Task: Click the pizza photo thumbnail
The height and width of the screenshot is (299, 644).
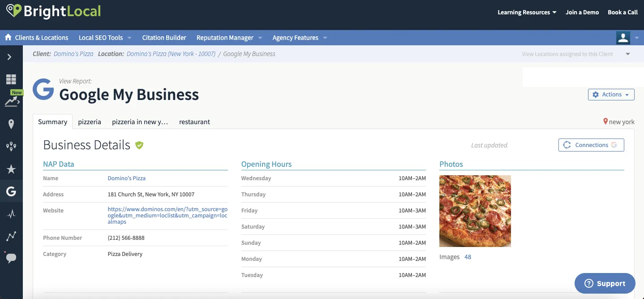Action: (475, 211)
